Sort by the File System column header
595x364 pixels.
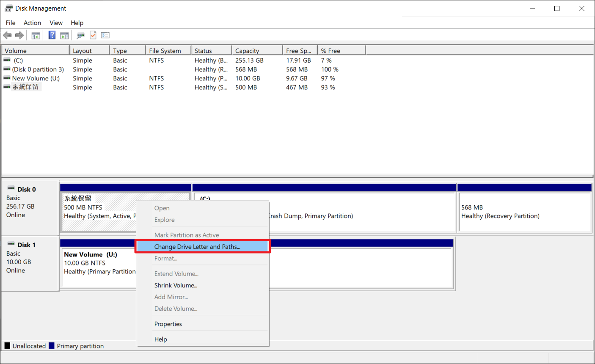click(x=168, y=50)
